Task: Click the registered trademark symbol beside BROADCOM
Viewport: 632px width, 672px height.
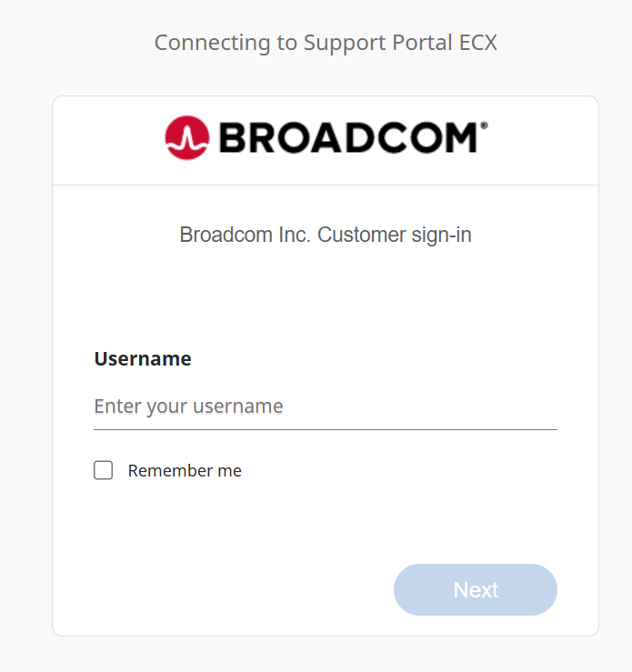Action: [484, 127]
